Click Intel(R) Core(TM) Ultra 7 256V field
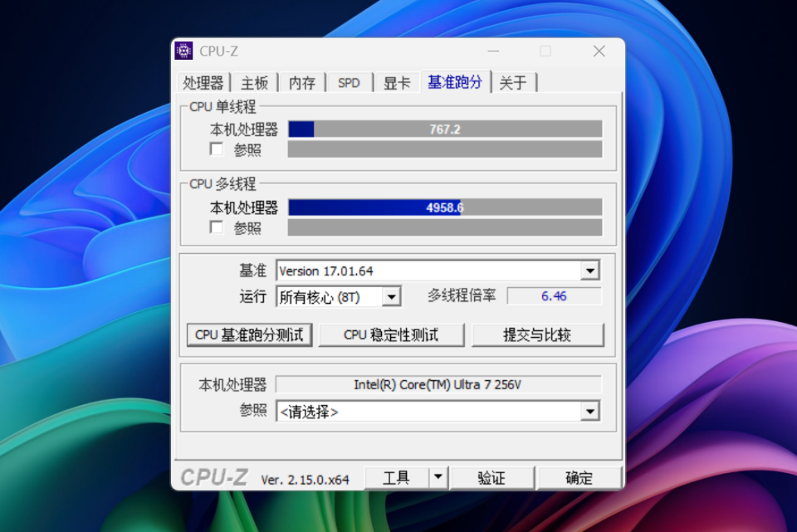This screenshot has width=797, height=532. click(438, 384)
